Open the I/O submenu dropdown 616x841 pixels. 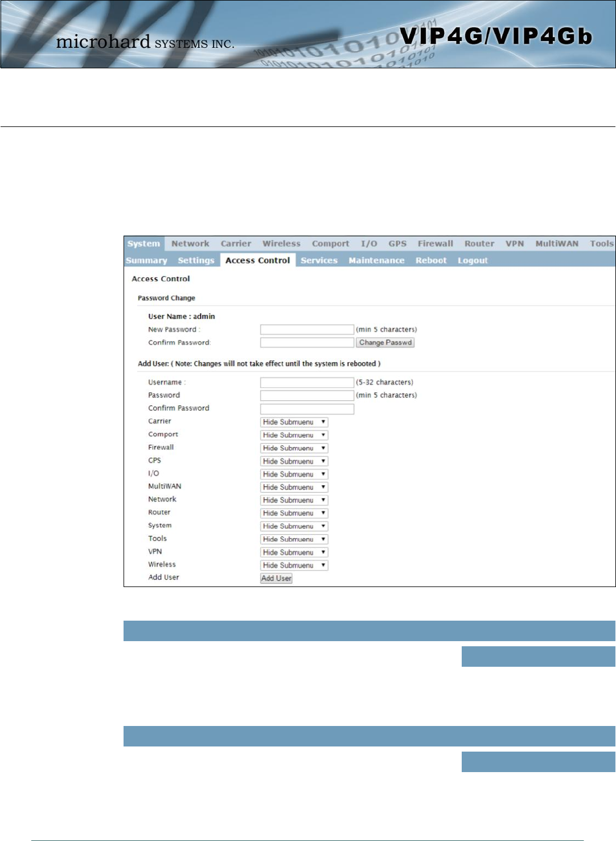(294, 474)
